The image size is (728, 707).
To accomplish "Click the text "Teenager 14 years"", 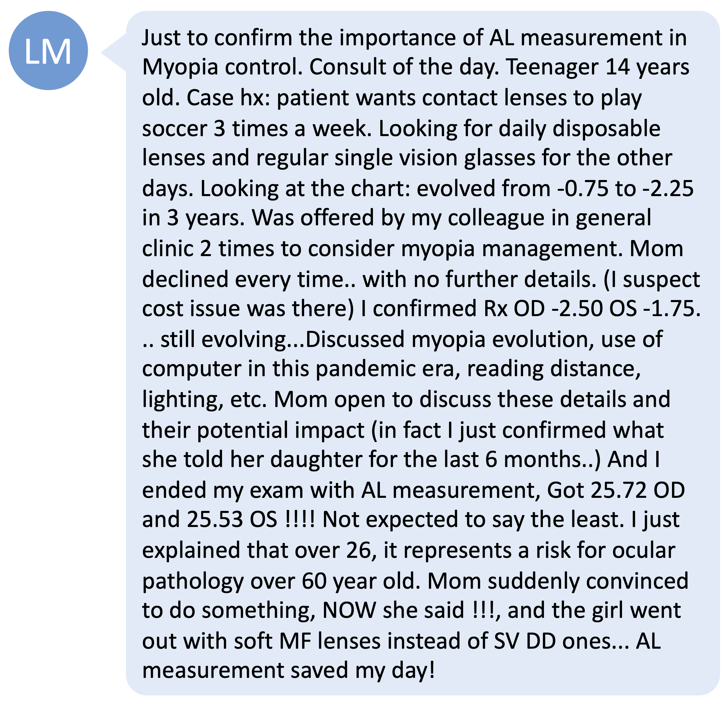I will pos(598,68).
